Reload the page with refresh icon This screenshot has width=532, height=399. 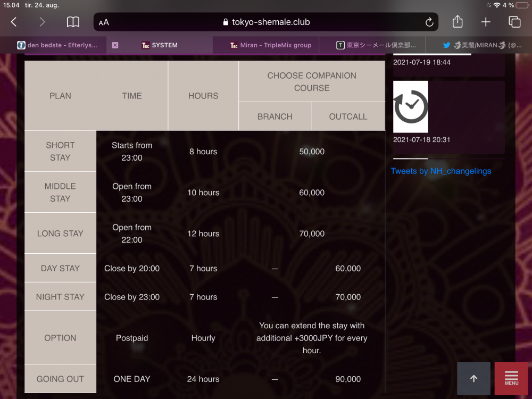coord(429,22)
